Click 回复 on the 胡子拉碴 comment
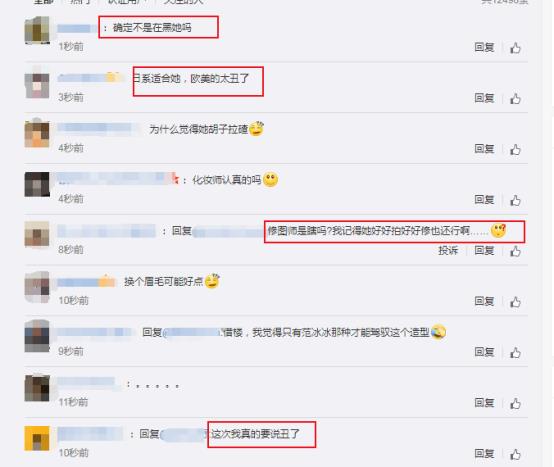This screenshot has width=554, height=467. pos(484,149)
